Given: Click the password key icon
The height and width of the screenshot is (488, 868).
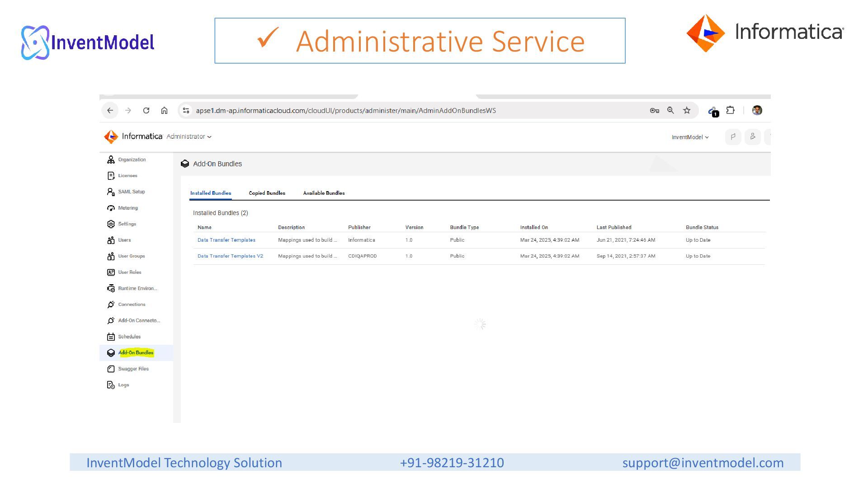Looking at the screenshot, I should (654, 111).
